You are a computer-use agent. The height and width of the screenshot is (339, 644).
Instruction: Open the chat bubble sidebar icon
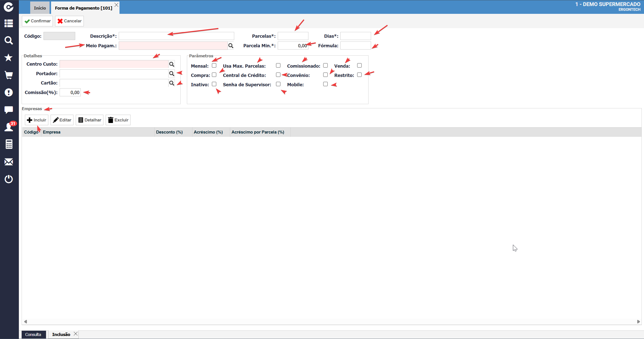[9, 110]
